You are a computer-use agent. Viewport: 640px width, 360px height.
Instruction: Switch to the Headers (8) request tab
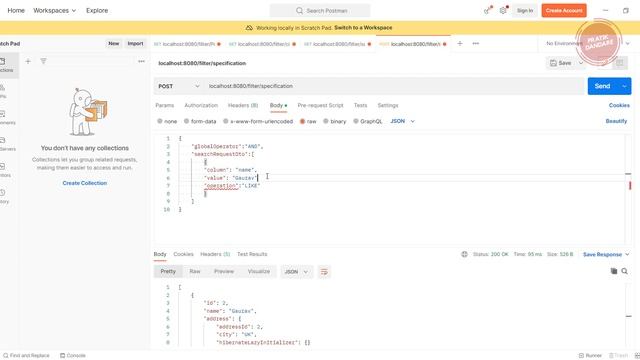tap(243, 105)
